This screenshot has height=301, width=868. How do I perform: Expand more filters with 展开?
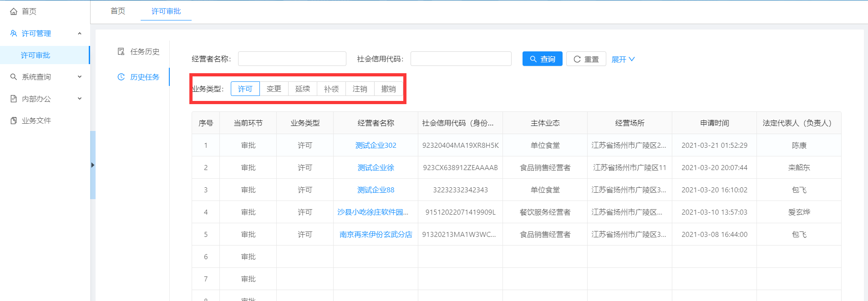pyautogui.click(x=623, y=59)
